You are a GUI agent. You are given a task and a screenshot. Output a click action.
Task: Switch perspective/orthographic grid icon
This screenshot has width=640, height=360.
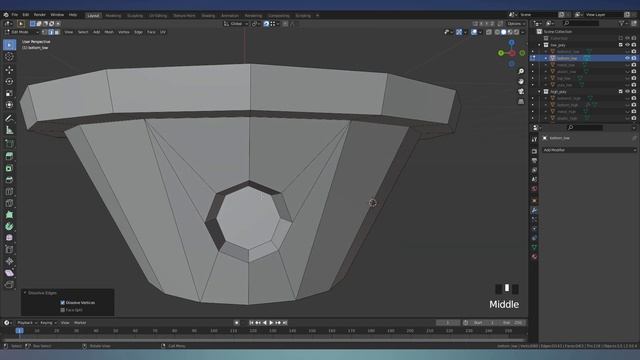[x=521, y=101]
